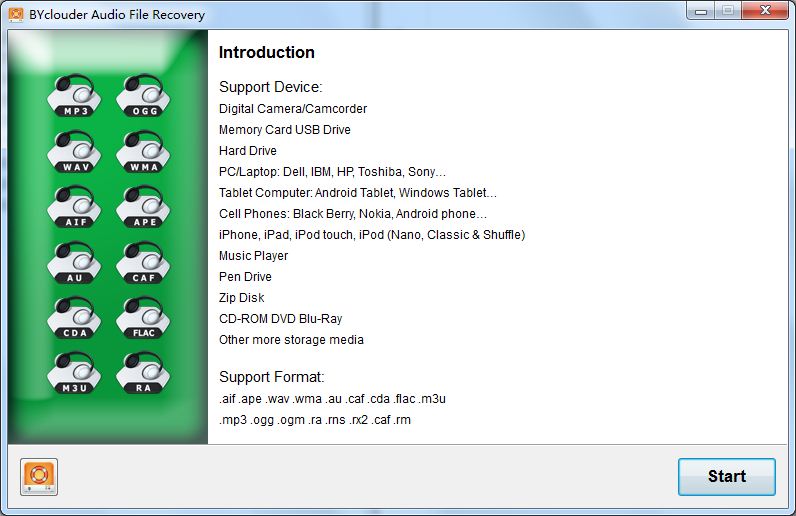Viewport: 796px width, 516px height.
Task: Click the 'Support Format:' label
Action: click(x=272, y=377)
